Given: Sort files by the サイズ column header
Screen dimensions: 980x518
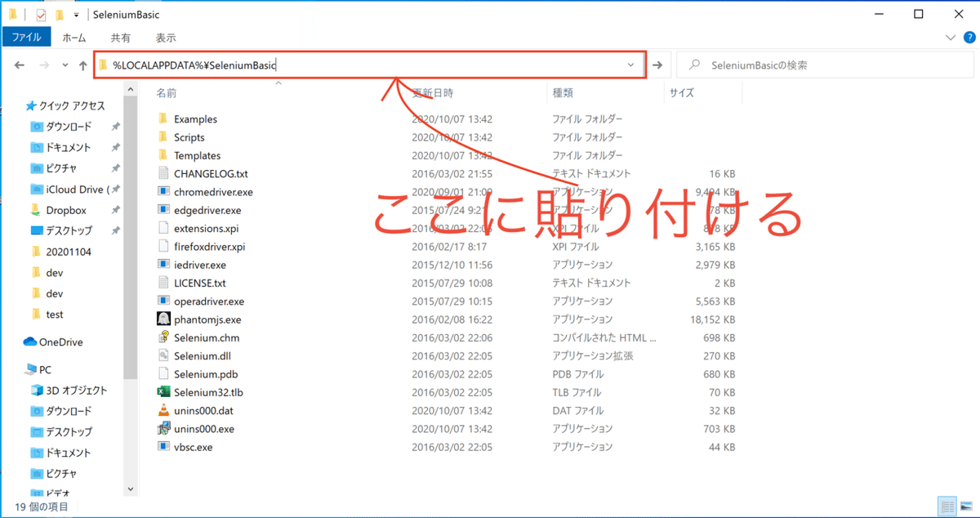Looking at the screenshot, I should click(682, 93).
